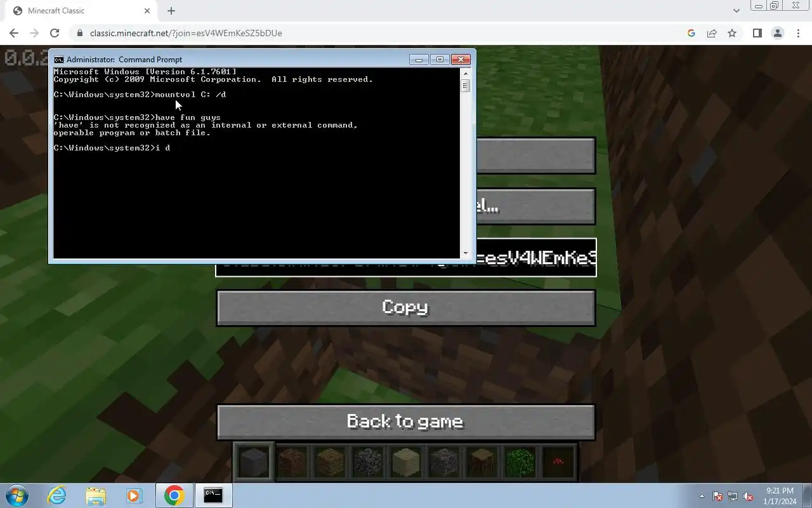Restore down the Chrome window
Screen dimensions: 812x508
tap(775, 6)
